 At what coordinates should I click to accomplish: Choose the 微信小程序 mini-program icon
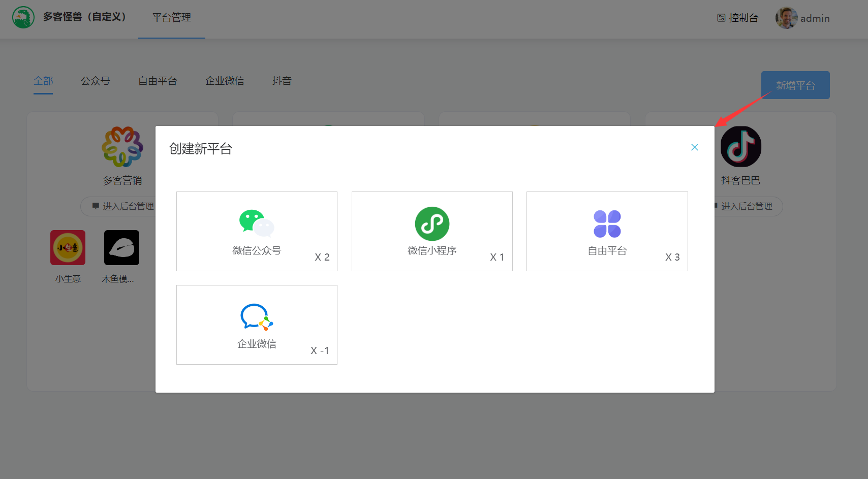[x=432, y=223]
